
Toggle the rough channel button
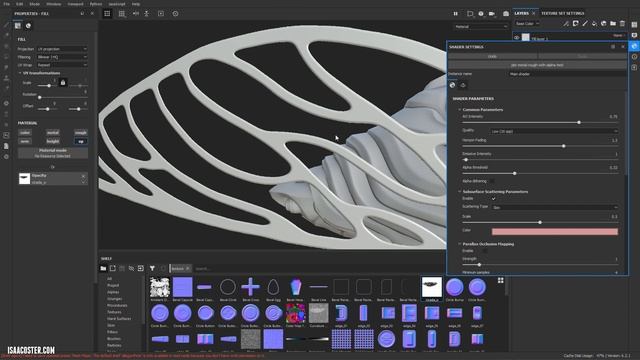coord(81,133)
